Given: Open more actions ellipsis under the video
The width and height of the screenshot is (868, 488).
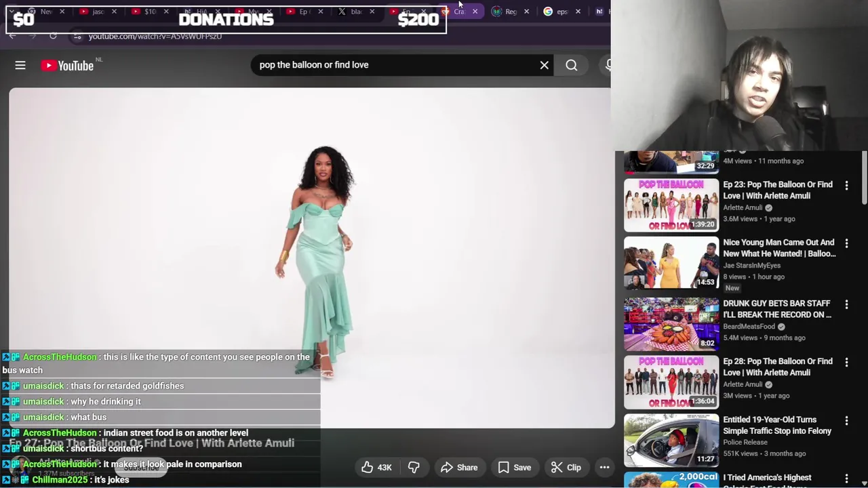Looking at the screenshot, I should click(604, 468).
